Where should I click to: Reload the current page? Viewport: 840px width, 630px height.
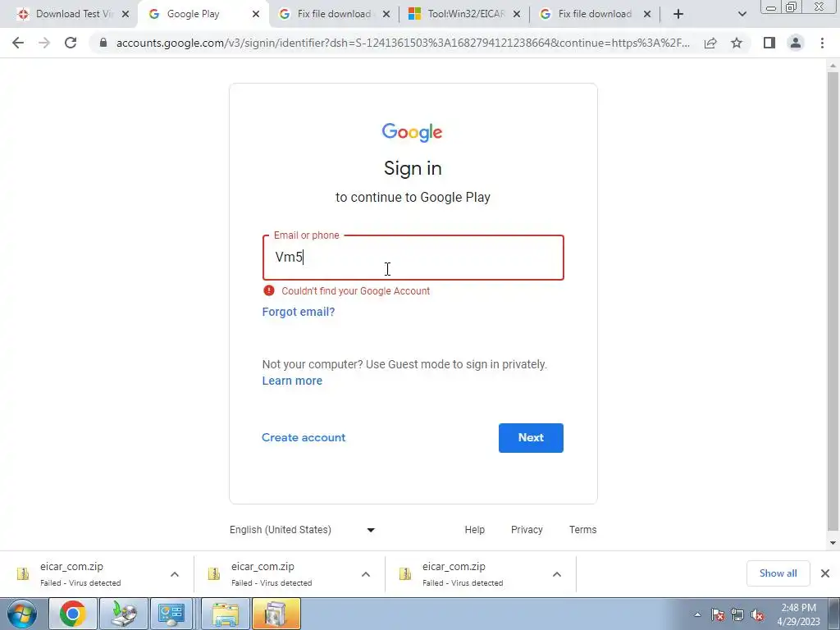[x=71, y=43]
